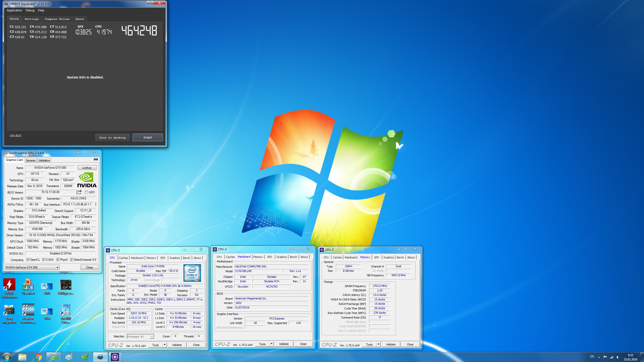Switch to HWBOT Aquamark taskbar icon

click(100, 357)
